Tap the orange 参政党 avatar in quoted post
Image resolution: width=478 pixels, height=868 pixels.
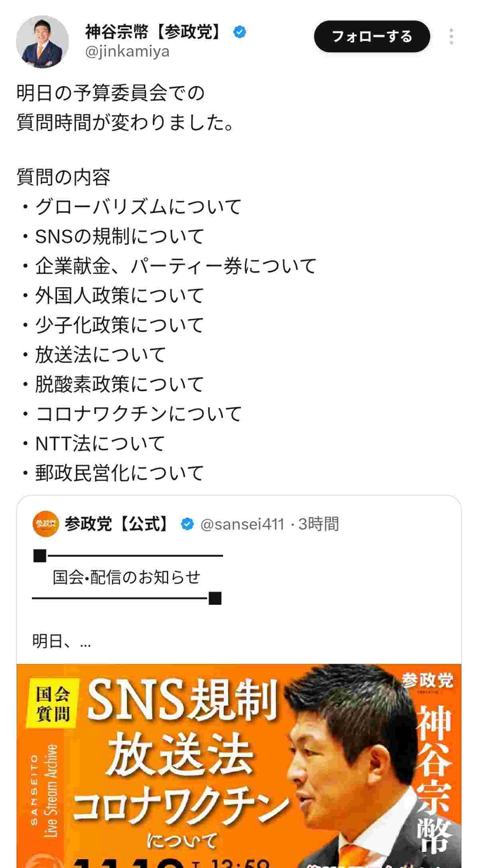pos(45,524)
